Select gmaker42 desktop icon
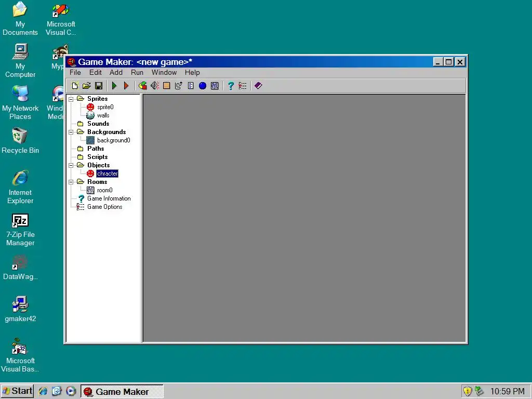Viewport: 532px width, 399px height. [20, 309]
